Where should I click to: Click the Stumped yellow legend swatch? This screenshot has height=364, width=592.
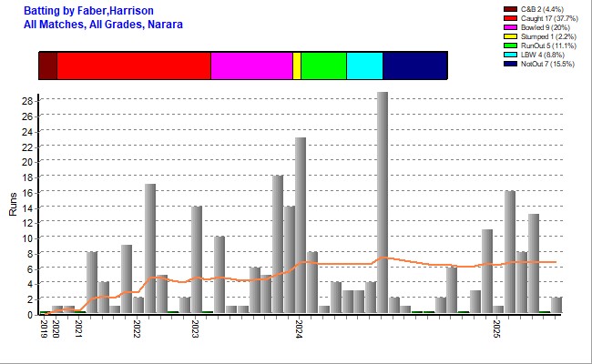coord(509,36)
